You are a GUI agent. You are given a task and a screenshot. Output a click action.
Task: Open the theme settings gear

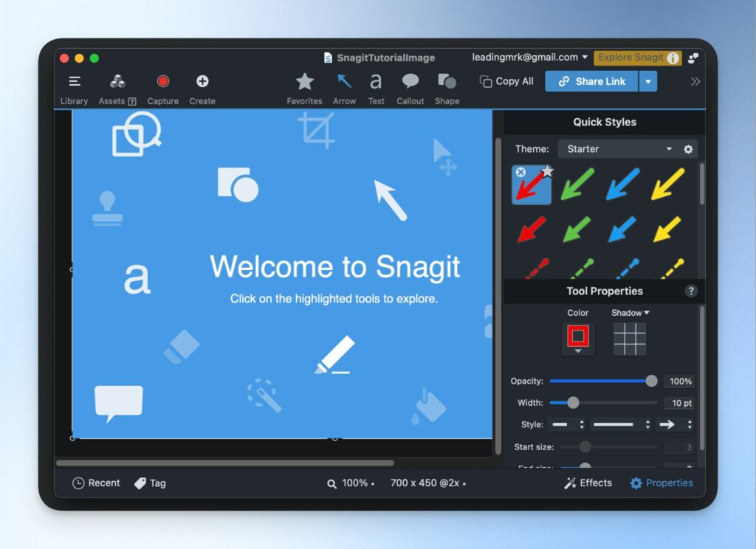688,149
